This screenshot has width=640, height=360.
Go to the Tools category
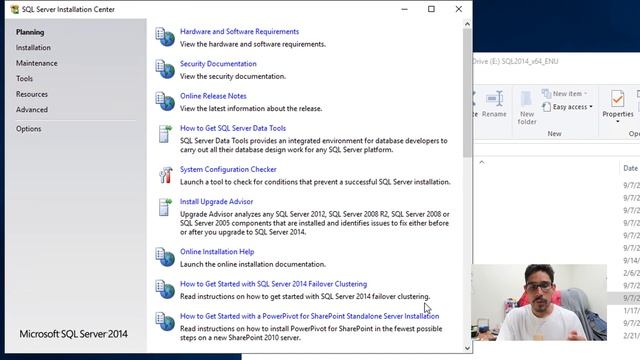(24, 79)
